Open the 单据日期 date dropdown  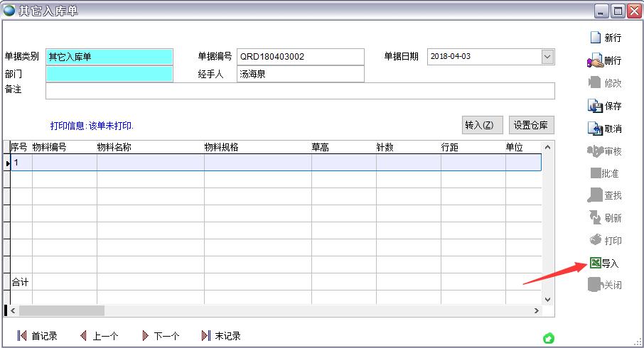coord(547,57)
